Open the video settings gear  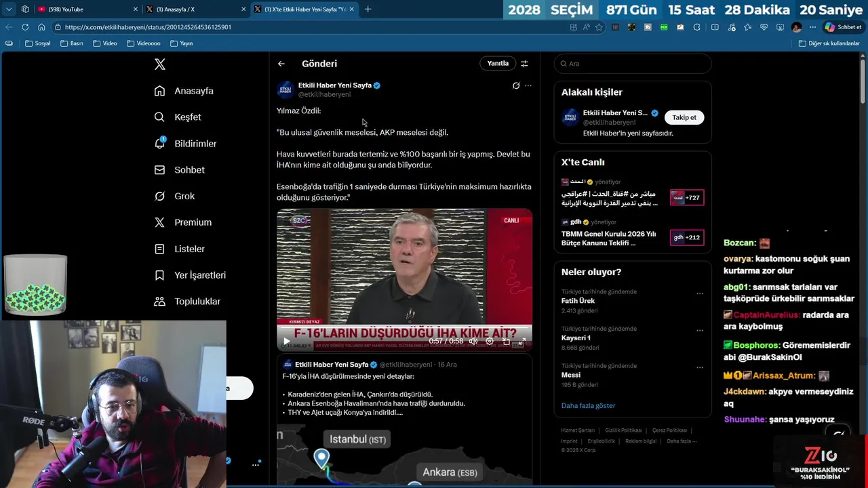(490, 342)
